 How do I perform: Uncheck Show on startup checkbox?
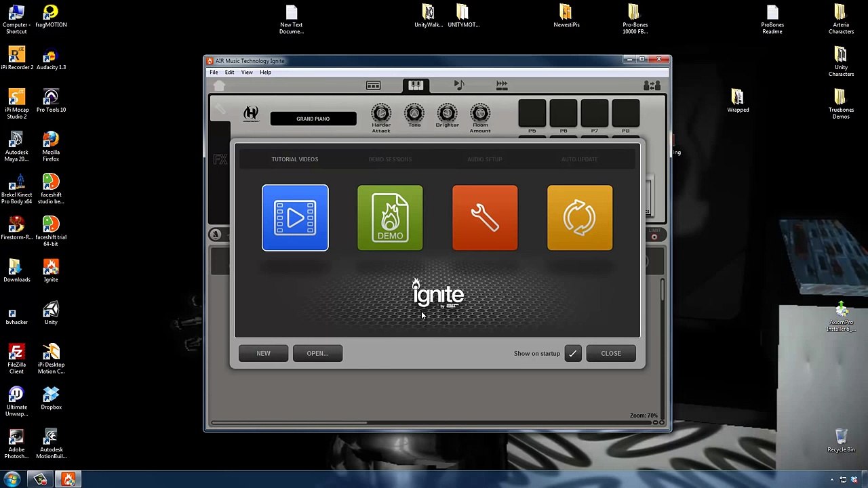coord(573,353)
